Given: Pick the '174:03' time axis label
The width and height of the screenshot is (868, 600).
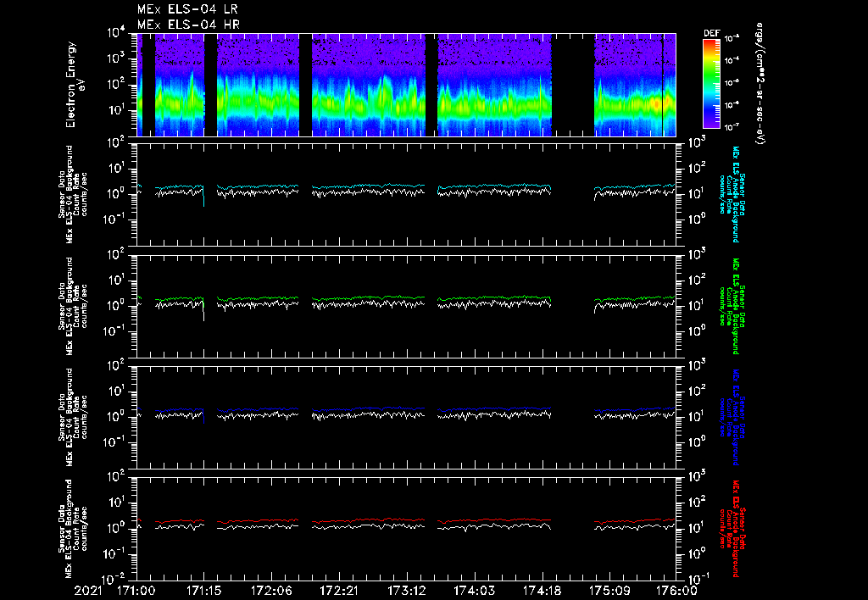Looking at the screenshot, I should click(475, 591).
